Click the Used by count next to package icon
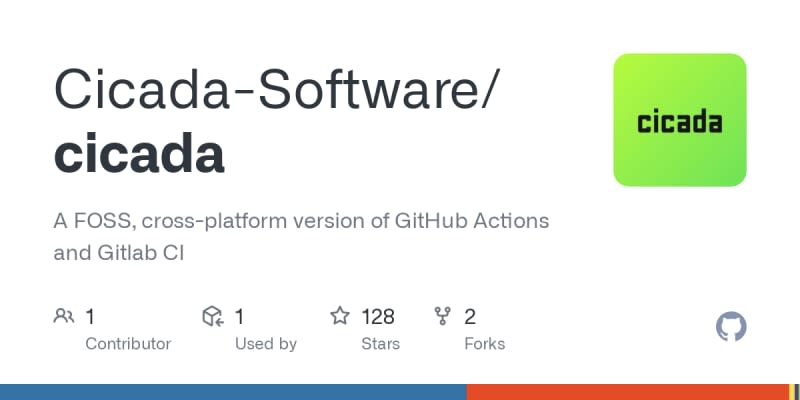This screenshot has width=800, height=400. point(239,317)
